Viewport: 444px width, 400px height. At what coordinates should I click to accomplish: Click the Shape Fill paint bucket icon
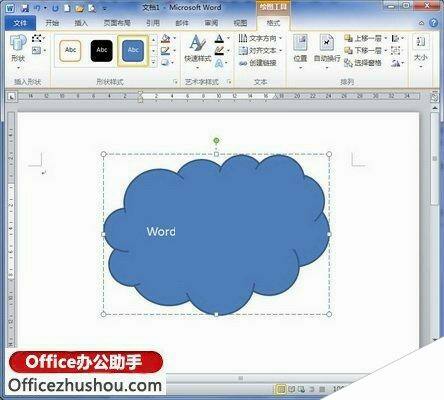point(166,39)
